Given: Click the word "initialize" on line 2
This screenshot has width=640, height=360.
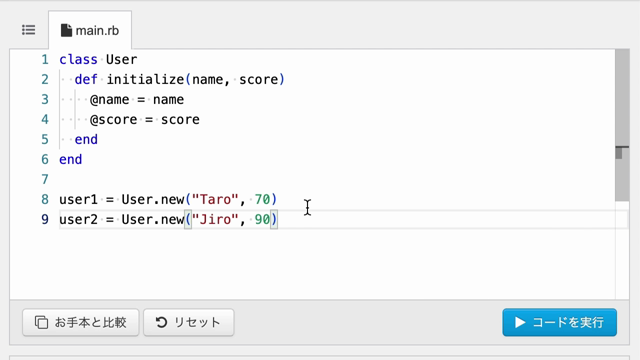Looking at the screenshot, I should tap(145, 79).
